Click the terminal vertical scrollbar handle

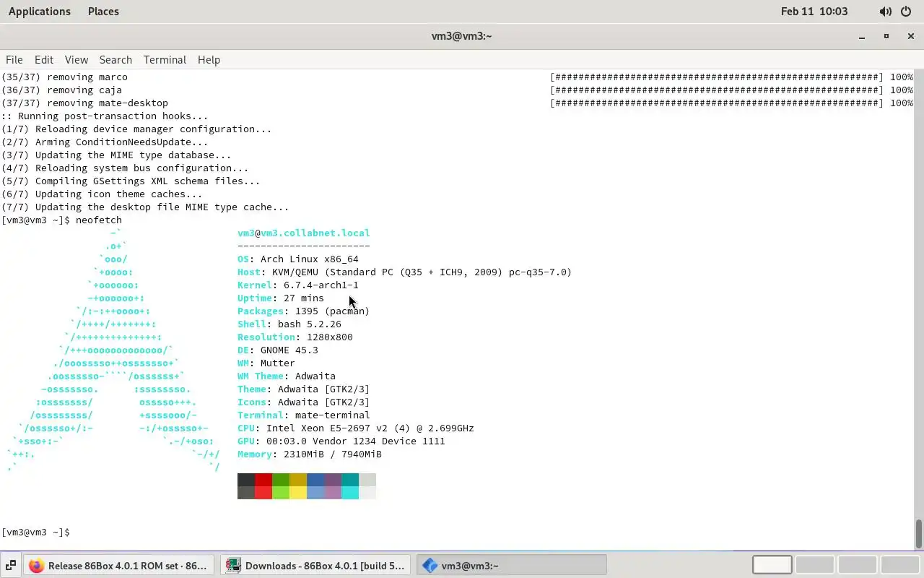pos(919,534)
